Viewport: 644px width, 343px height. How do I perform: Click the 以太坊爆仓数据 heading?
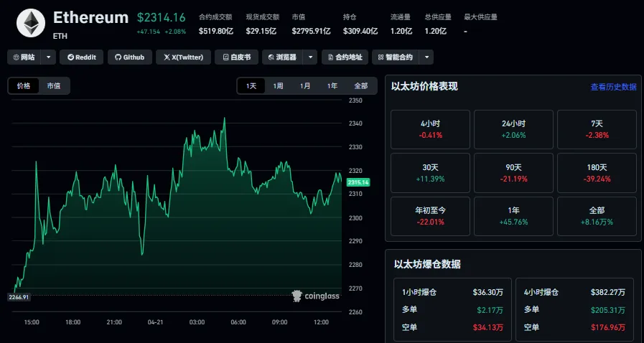[x=427, y=264]
